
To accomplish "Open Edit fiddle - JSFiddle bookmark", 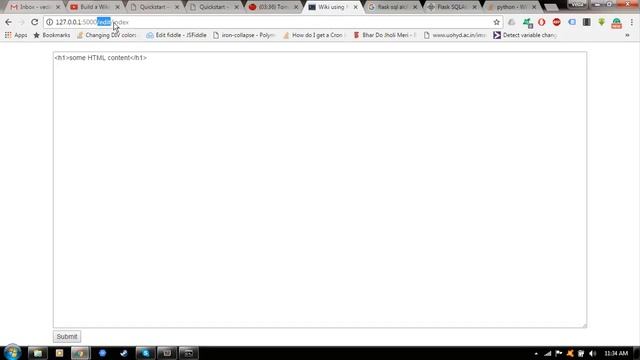I will 176,36.
